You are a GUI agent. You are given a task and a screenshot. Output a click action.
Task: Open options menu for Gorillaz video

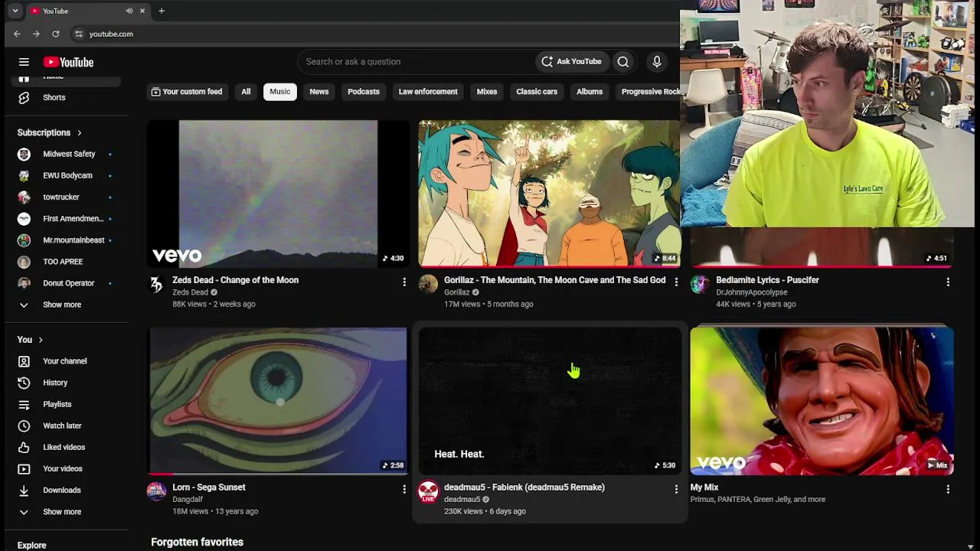coord(676,282)
